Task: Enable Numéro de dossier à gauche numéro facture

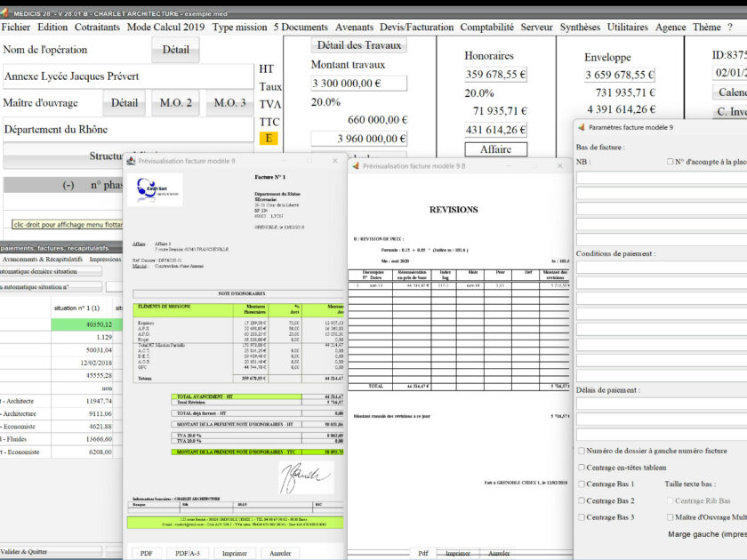Action: pyautogui.click(x=582, y=451)
